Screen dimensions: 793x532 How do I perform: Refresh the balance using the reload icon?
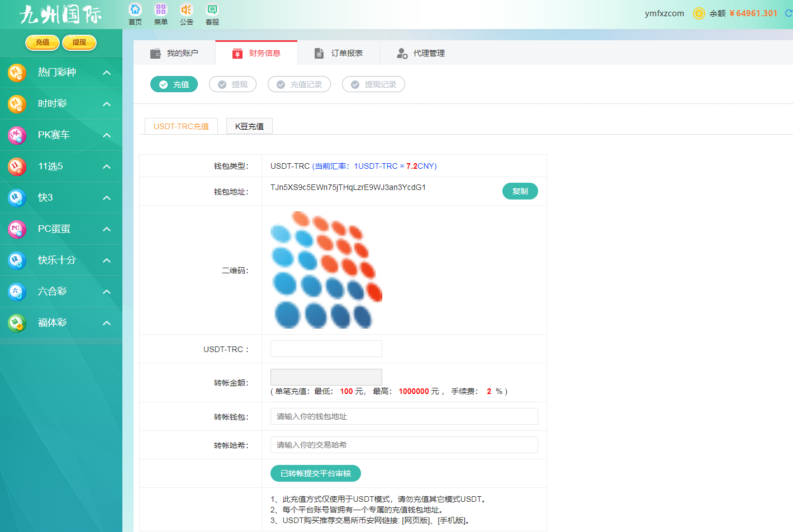click(788, 13)
